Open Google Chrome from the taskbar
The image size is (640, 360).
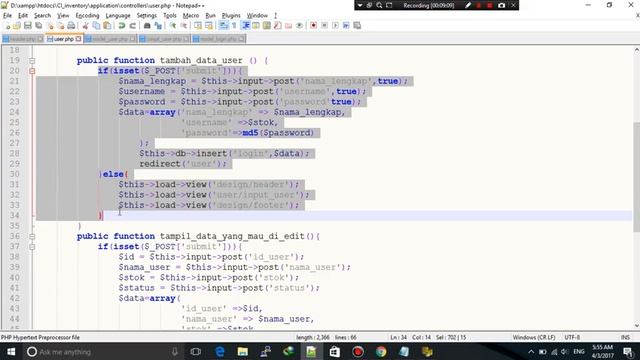(381, 351)
